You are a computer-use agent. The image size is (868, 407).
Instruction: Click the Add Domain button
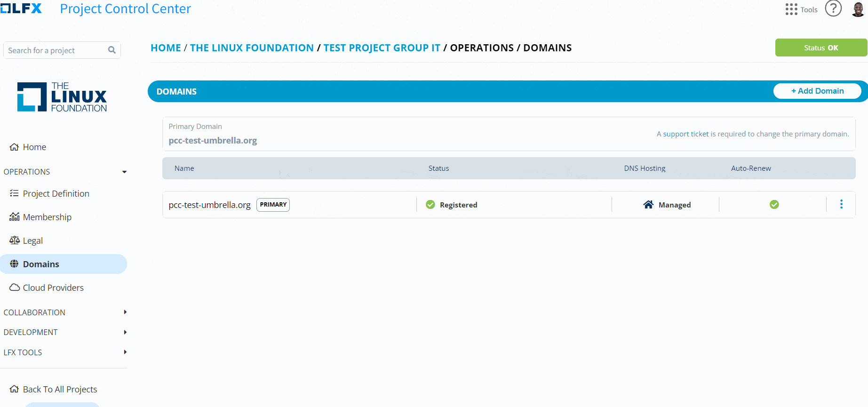[x=817, y=91]
